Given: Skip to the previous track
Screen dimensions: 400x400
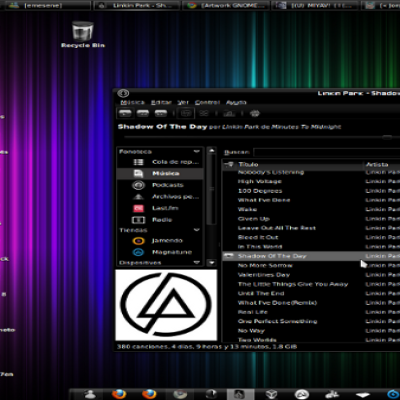Looking at the screenshot, I should [x=143, y=113].
